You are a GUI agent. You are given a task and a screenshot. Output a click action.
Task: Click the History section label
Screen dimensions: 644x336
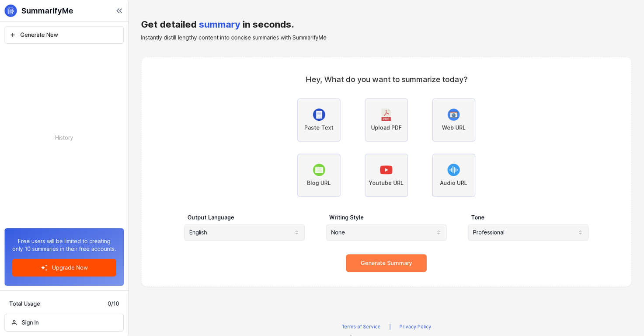click(x=64, y=138)
